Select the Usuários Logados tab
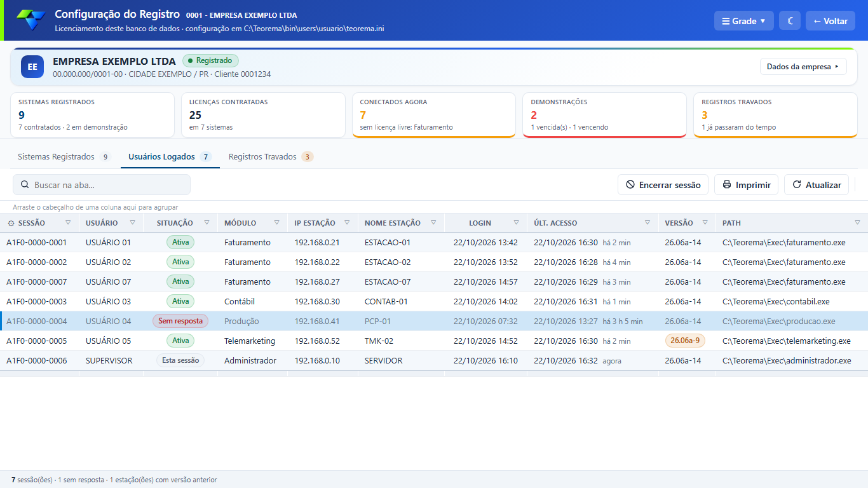This screenshot has height=488, width=868. tap(170, 156)
